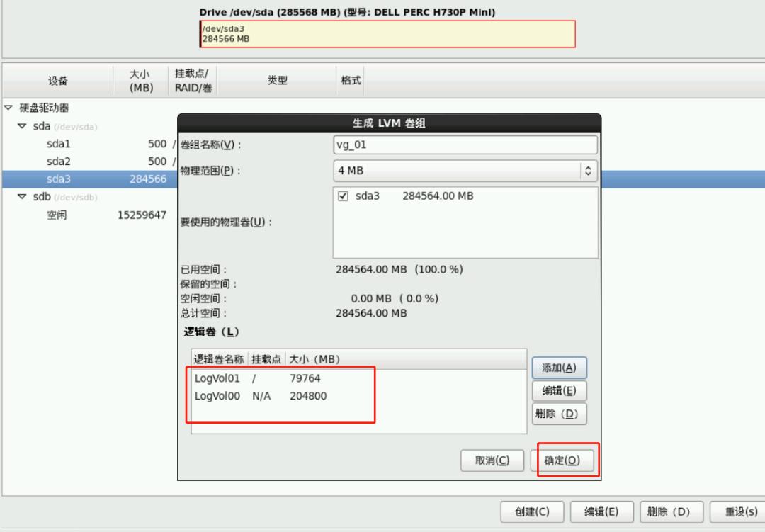Check the sda3 physical volume checkbox

[344, 196]
